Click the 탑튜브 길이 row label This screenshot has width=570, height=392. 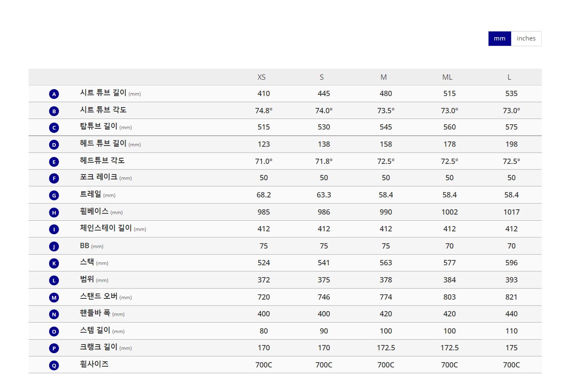(x=99, y=126)
